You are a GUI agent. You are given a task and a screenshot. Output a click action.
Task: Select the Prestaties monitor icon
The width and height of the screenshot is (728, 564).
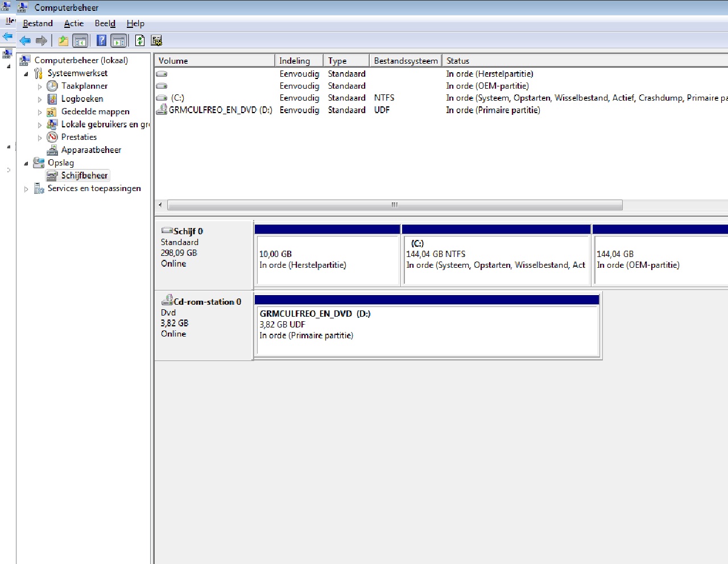[x=52, y=137]
